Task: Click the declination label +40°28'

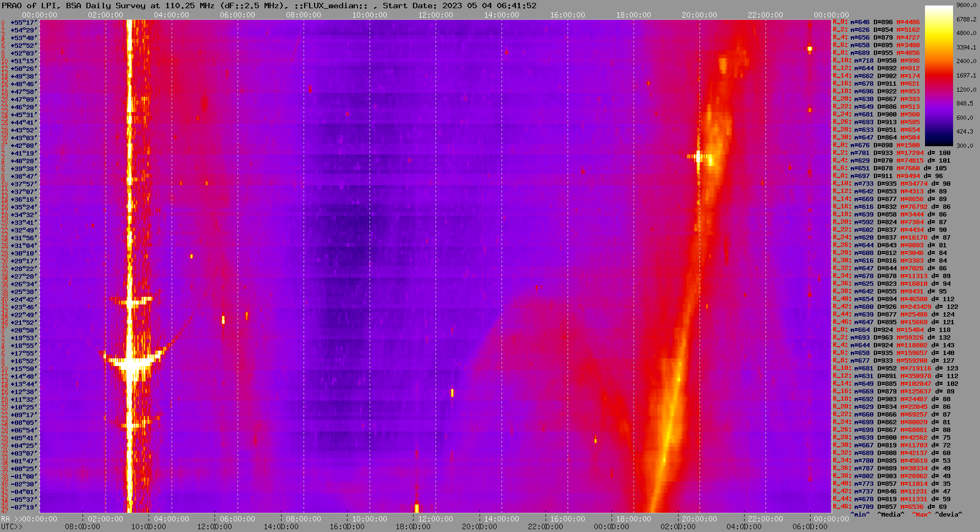Action: click(24, 161)
